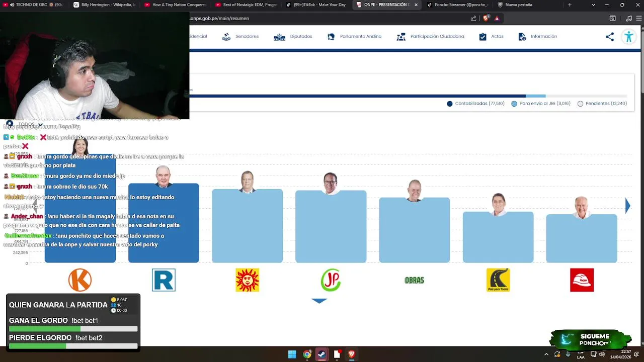Click the share icon in ONPE header

pos(610,37)
